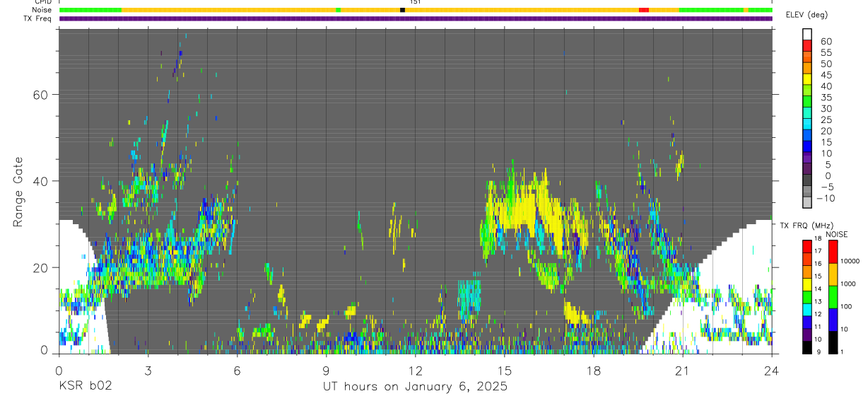Screen dimensions: 868x401
Task: Click the TX FRQ scale value '16'
Action: 817,264
